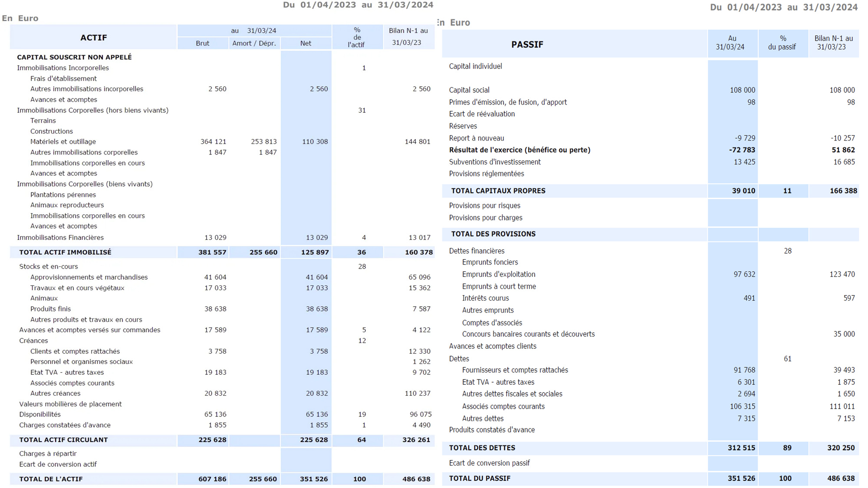Select the Disponibilités row label
The height and width of the screenshot is (488, 868).
pos(40,415)
